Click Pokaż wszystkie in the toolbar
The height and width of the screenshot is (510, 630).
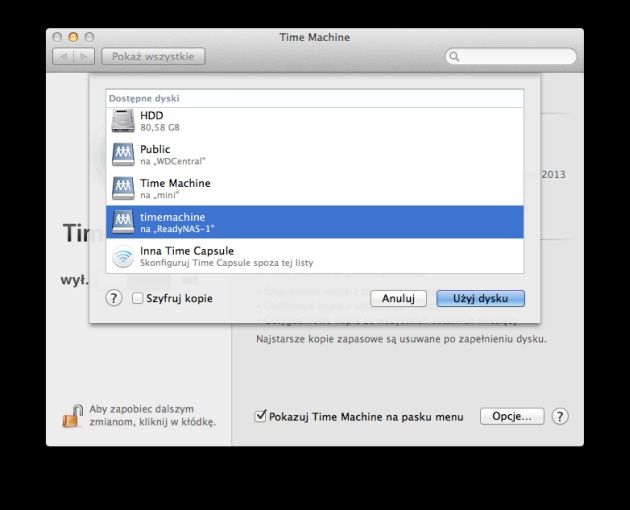point(153,57)
